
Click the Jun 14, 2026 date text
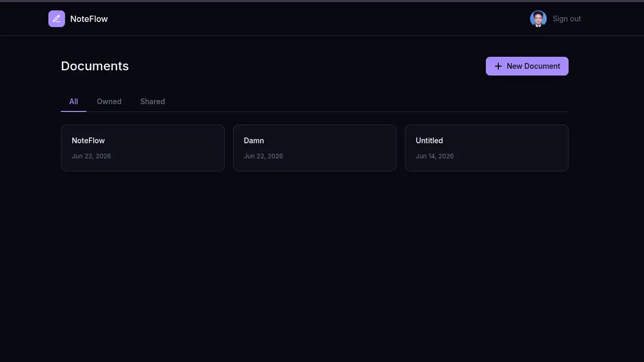[434, 156]
